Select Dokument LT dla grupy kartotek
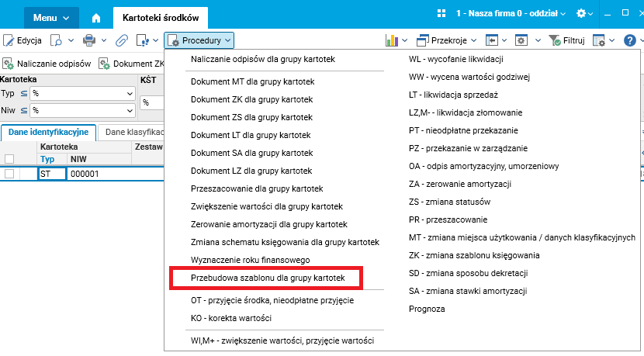Image resolution: width=644 pixels, height=356 pixels. pyautogui.click(x=251, y=135)
